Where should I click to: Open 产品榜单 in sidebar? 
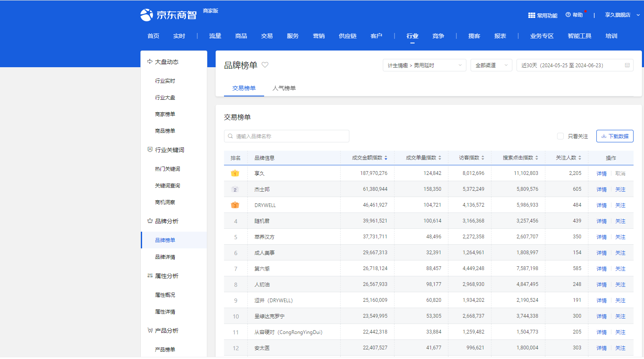tap(165, 350)
